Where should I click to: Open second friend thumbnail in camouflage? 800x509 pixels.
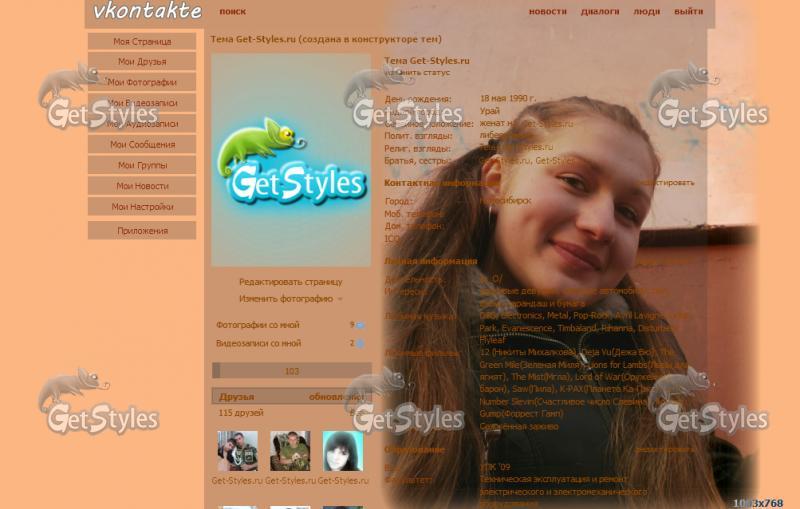(x=290, y=451)
